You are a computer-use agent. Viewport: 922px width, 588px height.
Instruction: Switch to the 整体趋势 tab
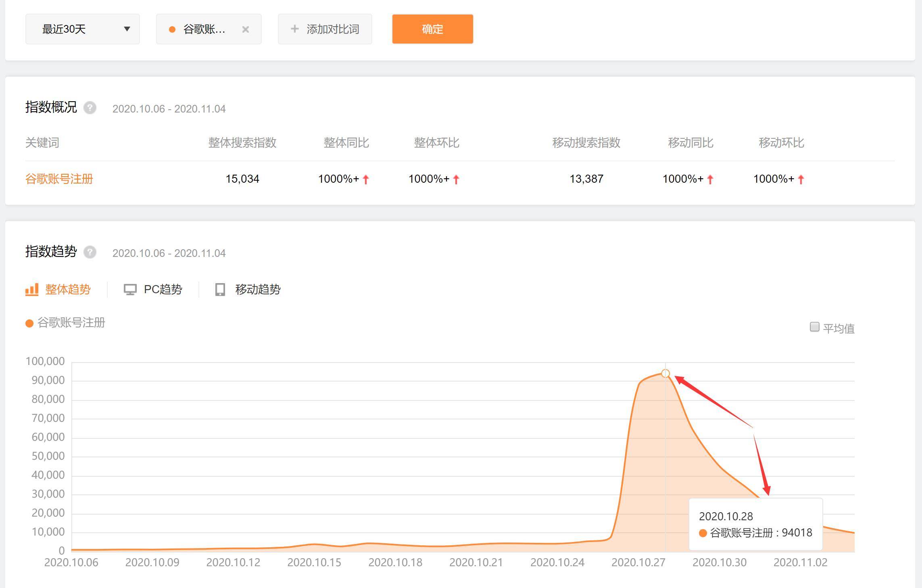58,289
